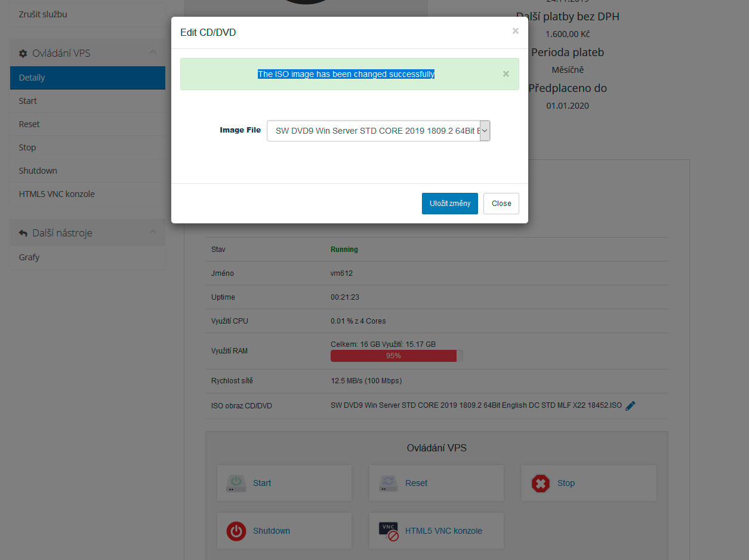The image size is (749, 560).
Task: Select Detaily in the sidebar menu
Action: [x=87, y=78]
